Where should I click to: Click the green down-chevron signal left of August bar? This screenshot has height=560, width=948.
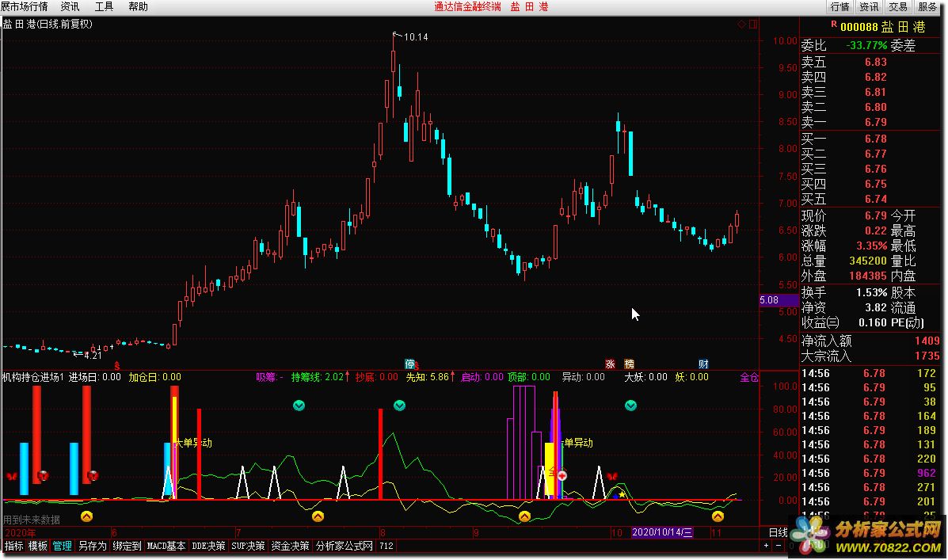(x=299, y=406)
